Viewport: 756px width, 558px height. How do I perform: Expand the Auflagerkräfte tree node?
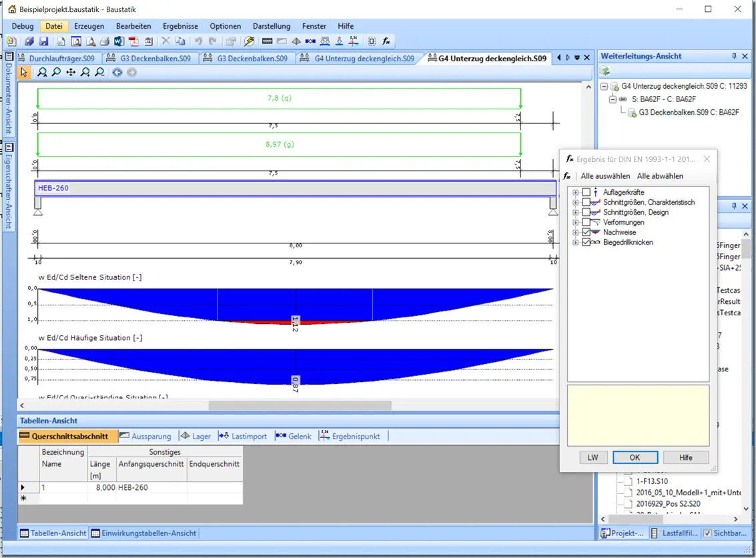click(x=575, y=192)
